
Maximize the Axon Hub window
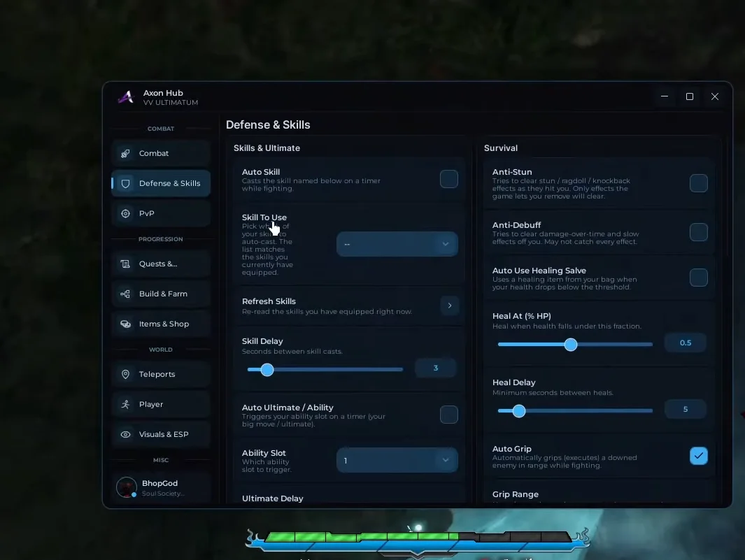[690, 96]
